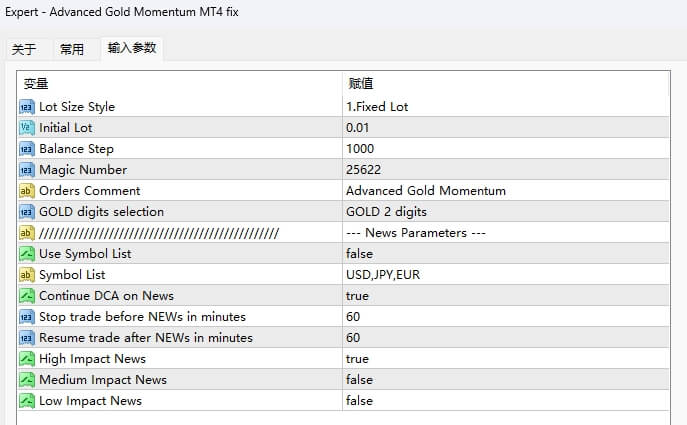Click the integer icon beside Magic Number
Image resolution: width=687 pixels, height=425 pixels.
point(27,170)
